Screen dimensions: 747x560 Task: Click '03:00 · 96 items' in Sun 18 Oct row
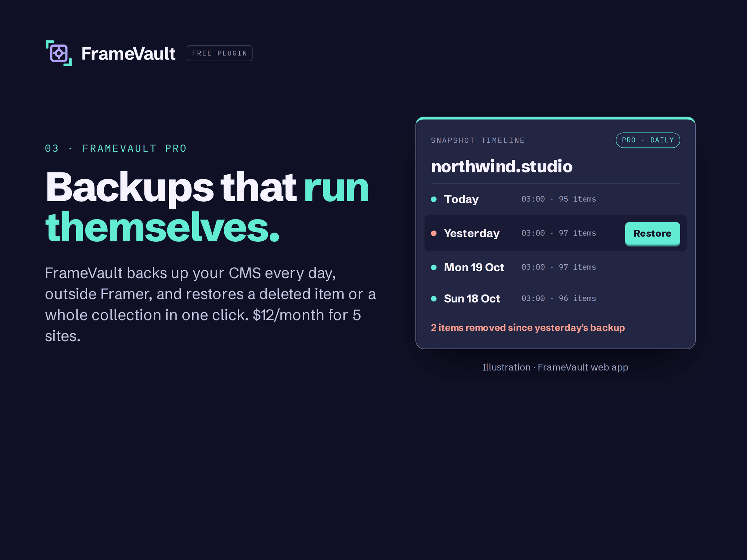click(558, 299)
